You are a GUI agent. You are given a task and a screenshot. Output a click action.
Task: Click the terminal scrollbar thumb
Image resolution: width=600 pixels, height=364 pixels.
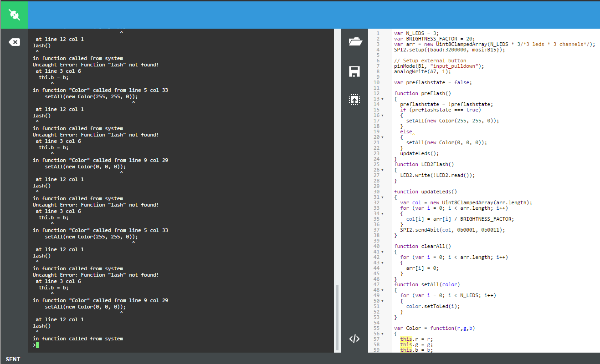(338, 317)
